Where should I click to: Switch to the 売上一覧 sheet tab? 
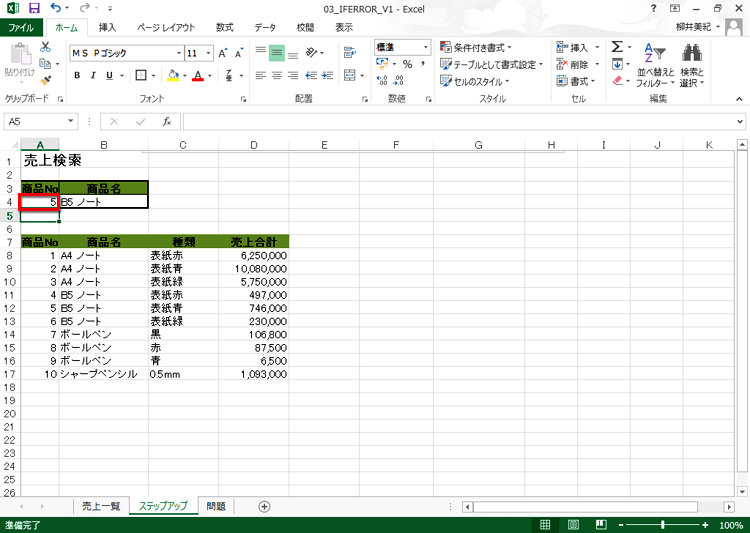pyautogui.click(x=101, y=506)
